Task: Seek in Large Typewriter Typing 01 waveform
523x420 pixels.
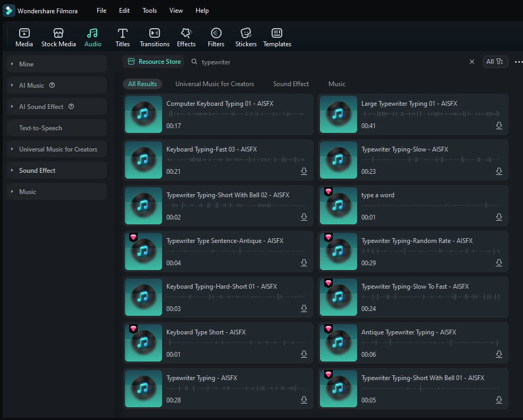Action: [x=431, y=114]
